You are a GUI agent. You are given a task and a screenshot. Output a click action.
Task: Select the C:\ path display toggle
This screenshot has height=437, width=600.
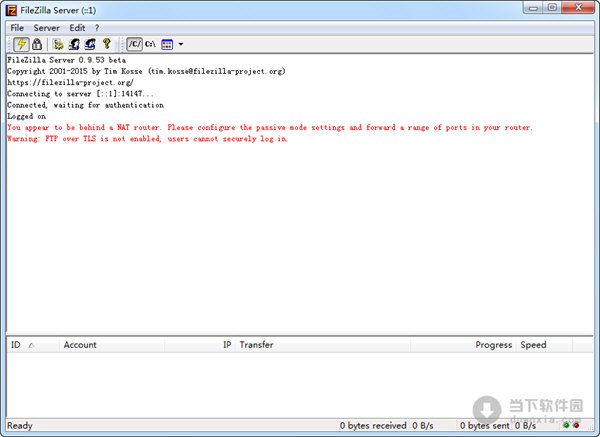[x=150, y=44]
